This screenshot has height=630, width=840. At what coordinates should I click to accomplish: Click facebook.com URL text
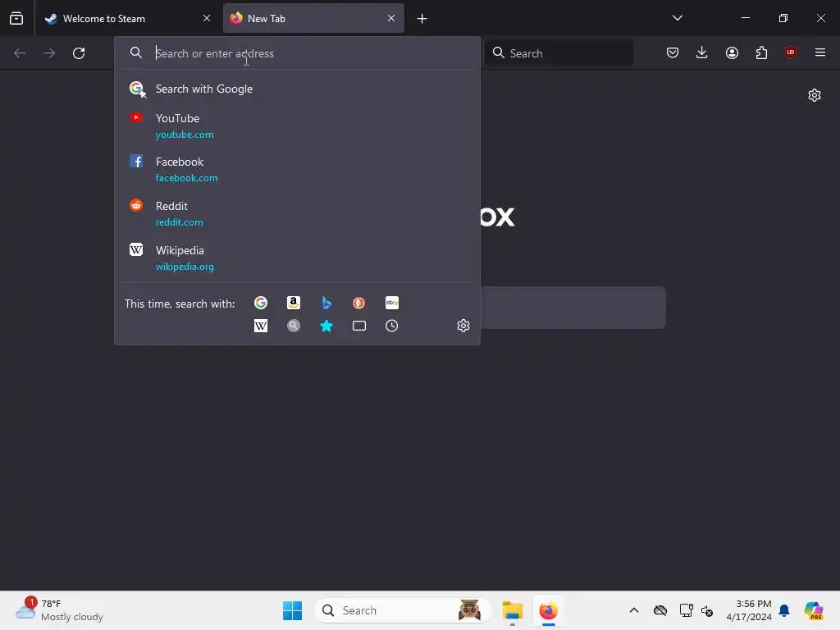187,178
